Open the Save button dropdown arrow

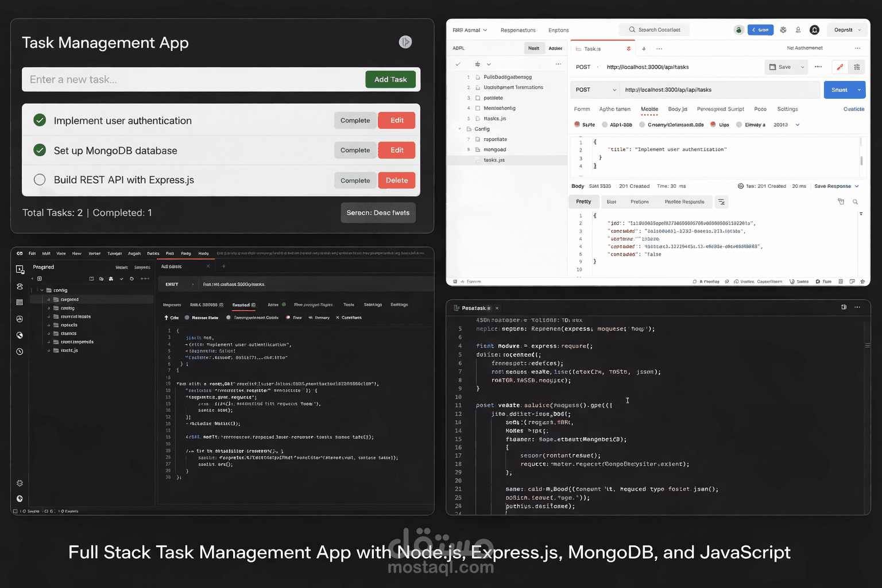(x=803, y=67)
